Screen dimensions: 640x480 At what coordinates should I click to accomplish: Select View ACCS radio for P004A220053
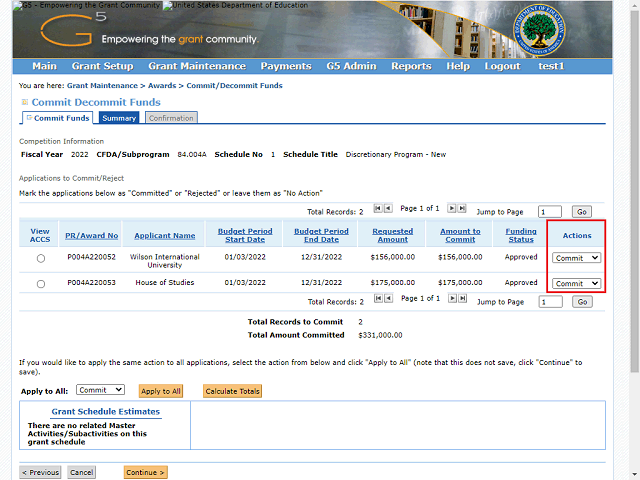tap(41, 284)
